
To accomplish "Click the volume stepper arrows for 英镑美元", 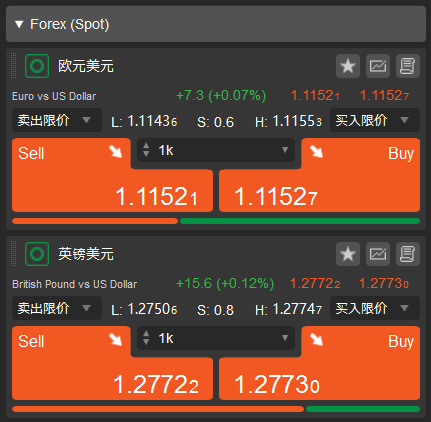I will 146,338.
